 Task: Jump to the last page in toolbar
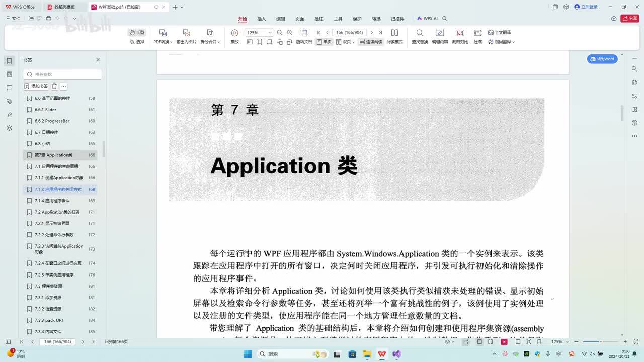pos(380,33)
